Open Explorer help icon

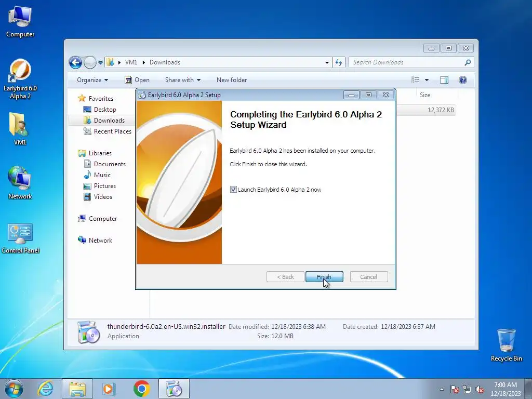[x=463, y=80]
